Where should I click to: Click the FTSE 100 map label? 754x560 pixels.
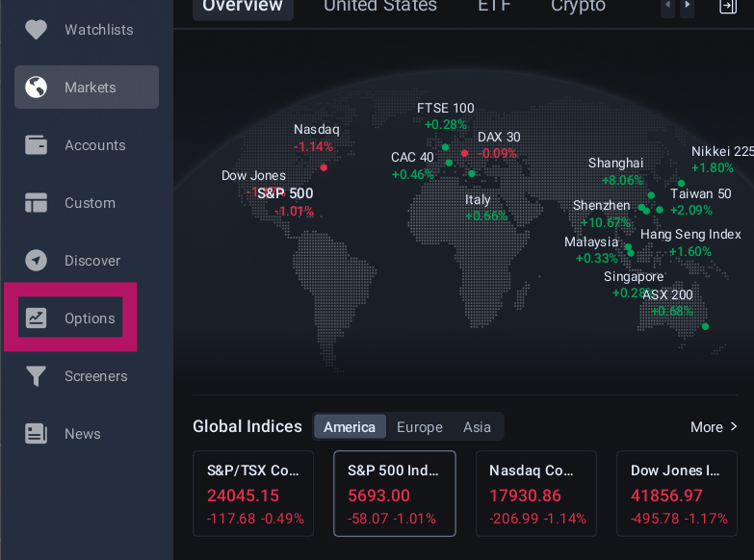[x=445, y=108]
